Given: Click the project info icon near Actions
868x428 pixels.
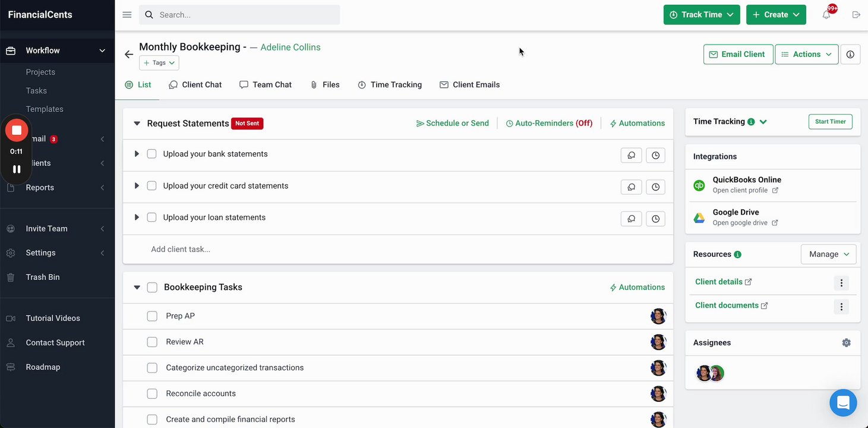Looking at the screenshot, I should point(850,55).
